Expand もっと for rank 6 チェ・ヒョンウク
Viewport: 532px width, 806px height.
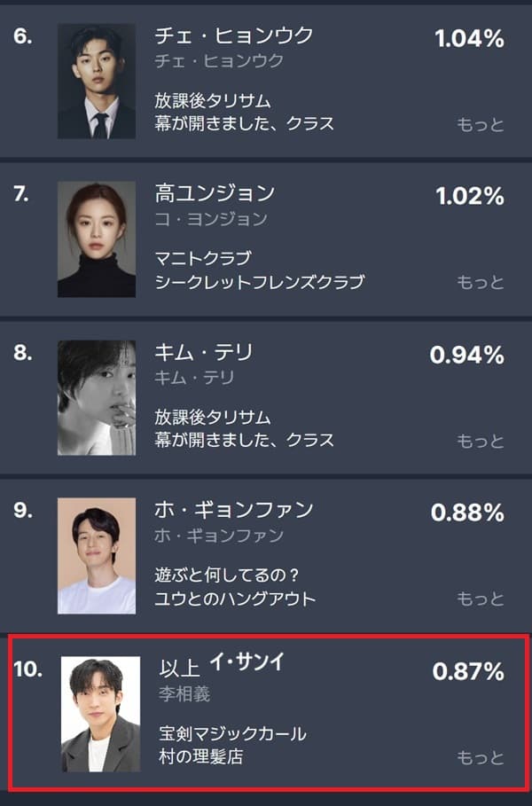tap(480, 124)
